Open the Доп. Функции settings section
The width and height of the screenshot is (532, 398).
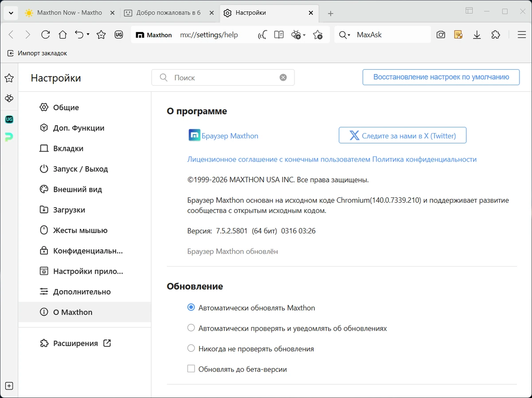85,128
